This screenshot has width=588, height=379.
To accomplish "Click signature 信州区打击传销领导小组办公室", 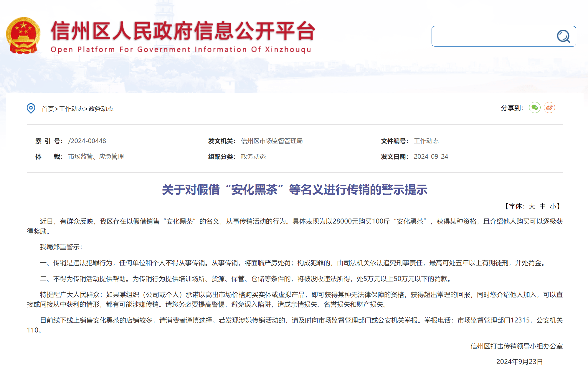I will [x=516, y=346].
